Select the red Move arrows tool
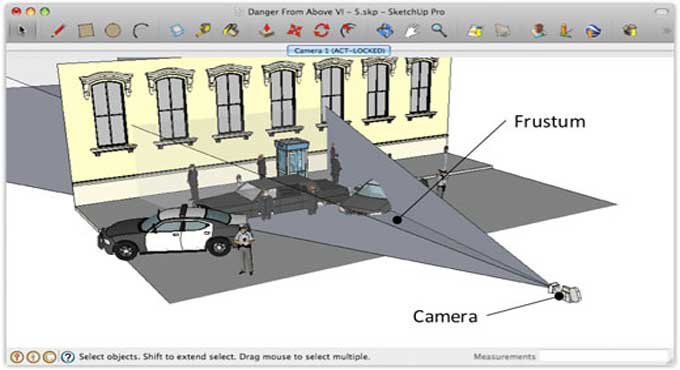The image size is (680, 370). click(294, 31)
